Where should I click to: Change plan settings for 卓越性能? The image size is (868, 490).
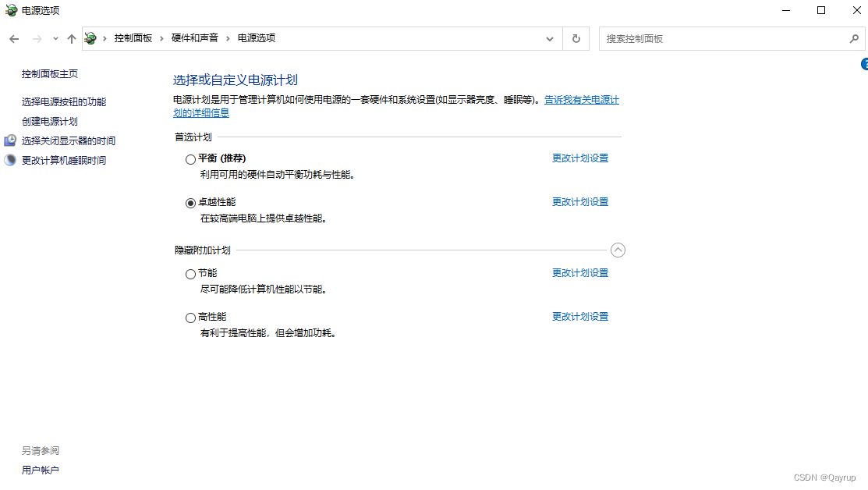click(580, 202)
